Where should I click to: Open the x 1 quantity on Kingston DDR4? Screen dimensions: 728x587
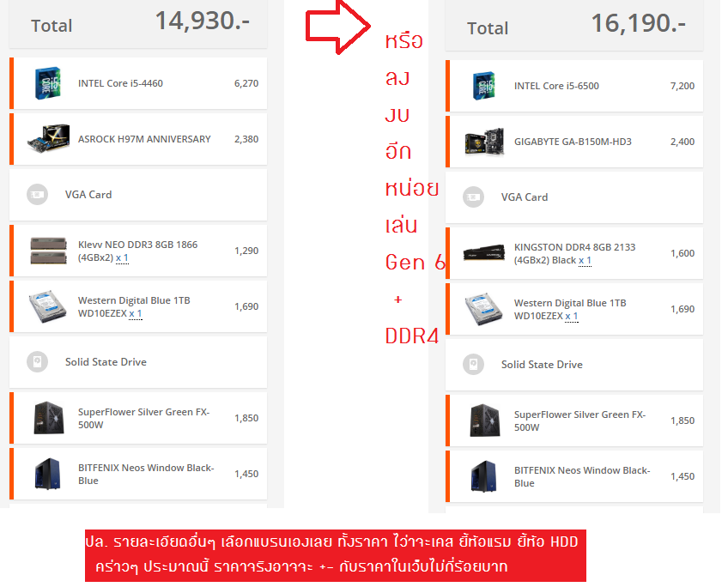click(585, 260)
